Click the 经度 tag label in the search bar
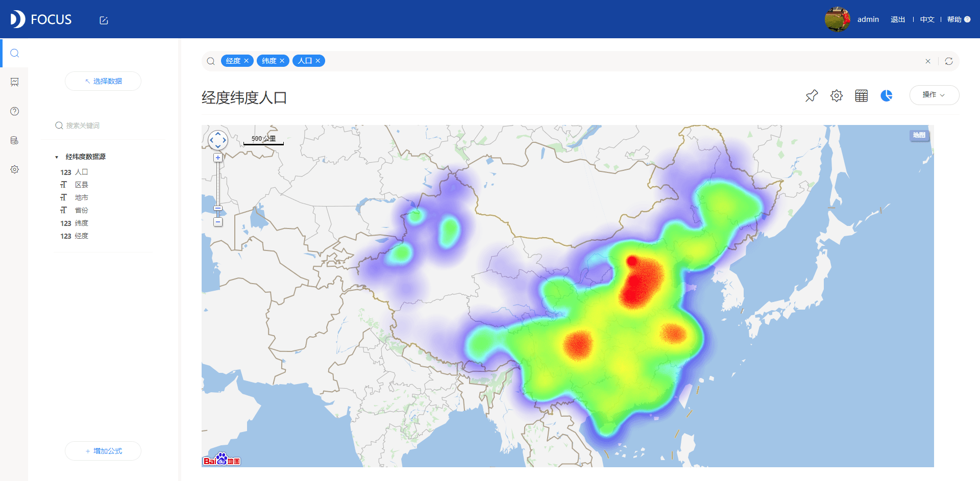980x481 pixels. (x=233, y=61)
